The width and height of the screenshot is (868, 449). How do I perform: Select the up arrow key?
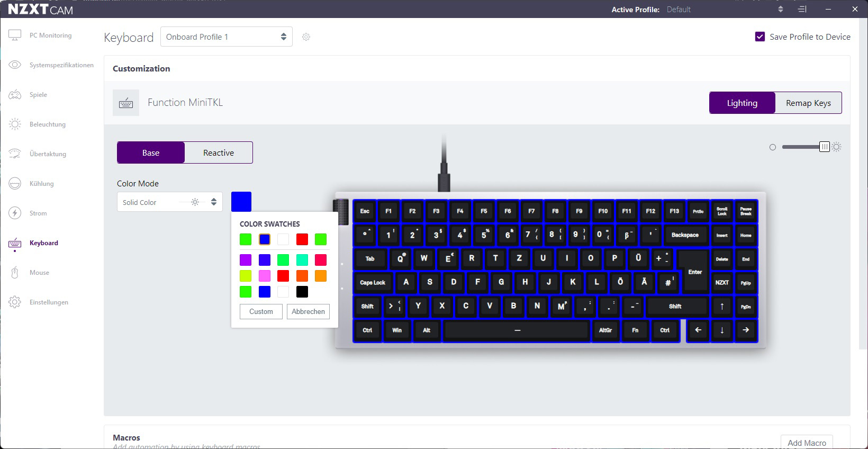tap(722, 307)
